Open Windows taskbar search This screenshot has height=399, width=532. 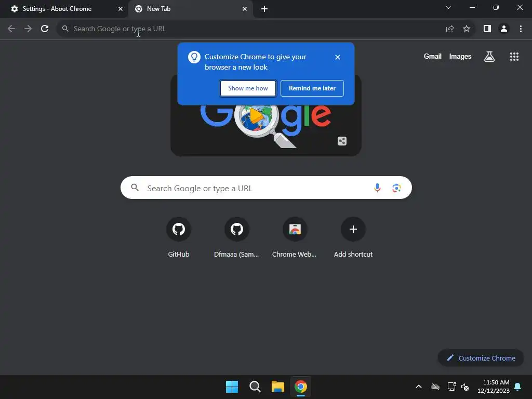pos(255,387)
